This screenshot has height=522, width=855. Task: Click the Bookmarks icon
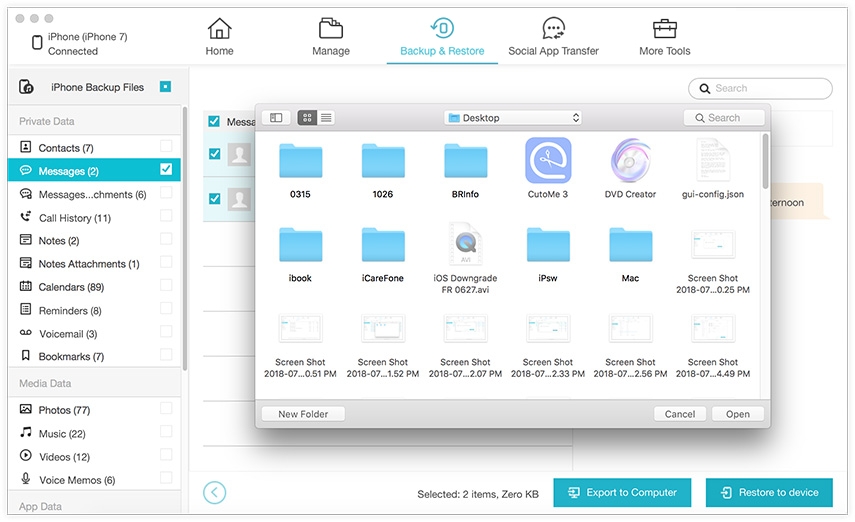(x=26, y=356)
